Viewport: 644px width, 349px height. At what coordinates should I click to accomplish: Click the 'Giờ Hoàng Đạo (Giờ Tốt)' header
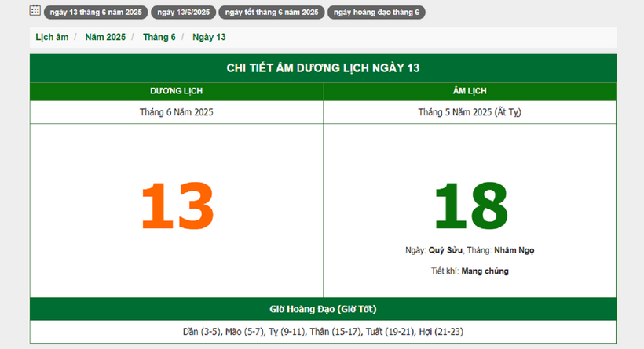pyautogui.click(x=323, y=309)
